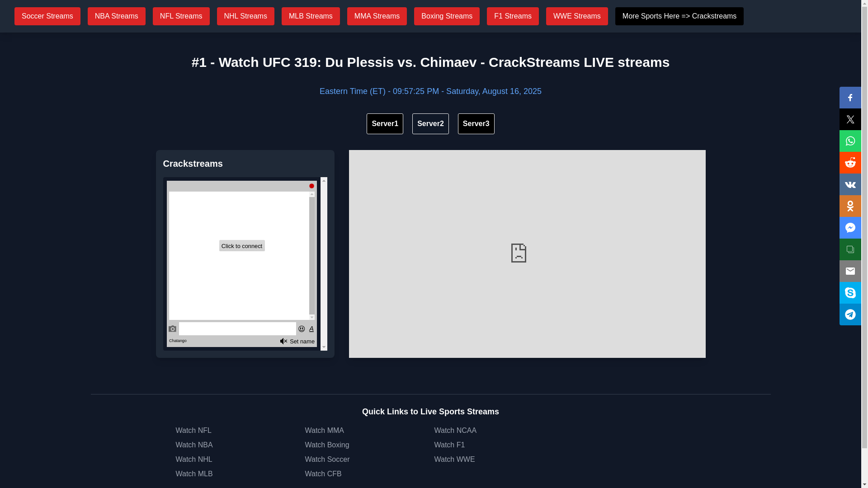
Task: Open Watch Soccer link
Action: (327, 460)
